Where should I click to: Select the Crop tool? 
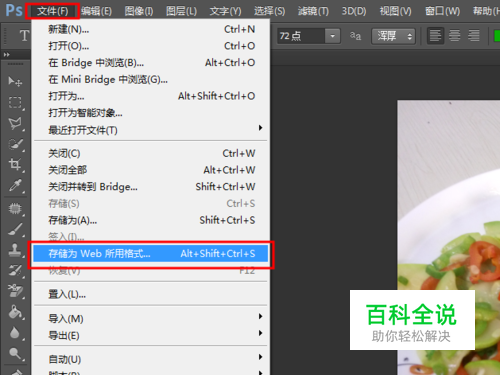(15, 164)
